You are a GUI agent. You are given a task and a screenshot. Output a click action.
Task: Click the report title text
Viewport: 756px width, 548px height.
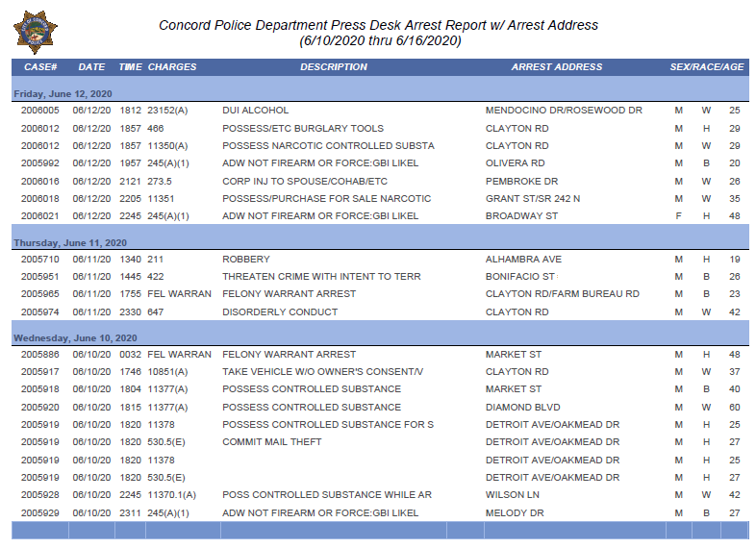tap(379, 33)
